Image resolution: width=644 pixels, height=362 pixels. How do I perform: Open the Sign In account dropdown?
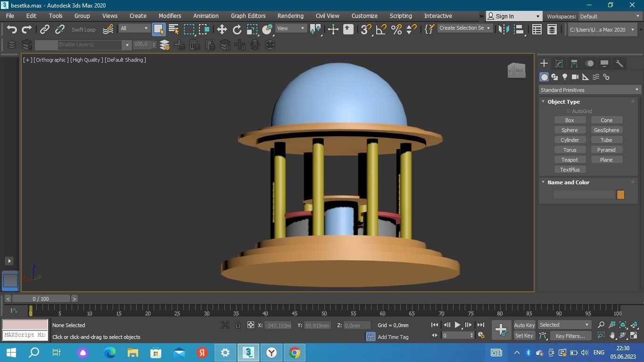pos(514,16)
